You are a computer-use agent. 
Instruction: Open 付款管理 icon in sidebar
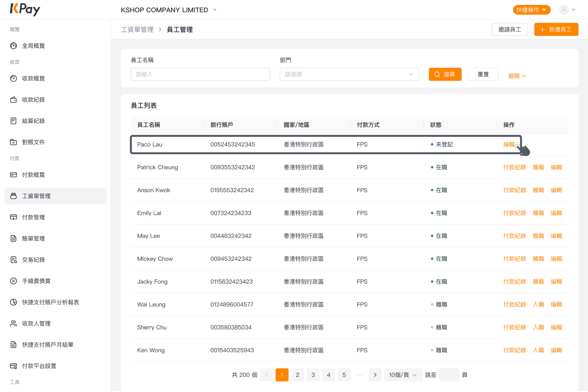pyautogui.click(x=13, y=218)
